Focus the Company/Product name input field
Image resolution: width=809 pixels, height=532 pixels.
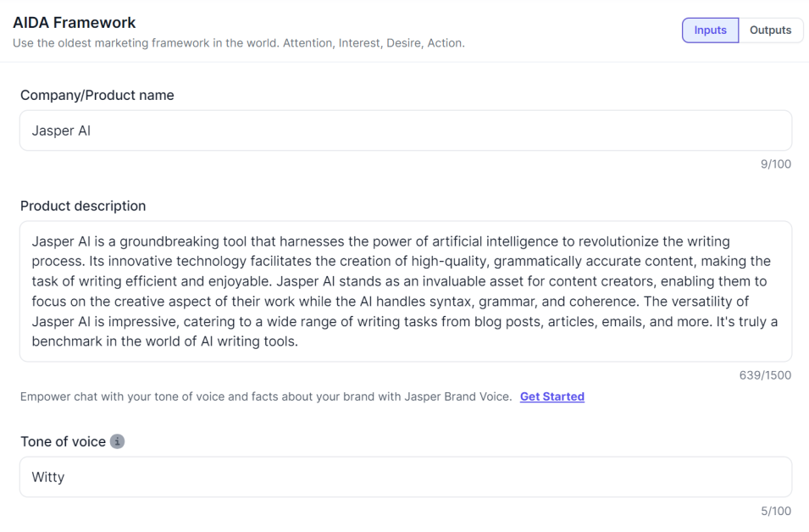405,130
